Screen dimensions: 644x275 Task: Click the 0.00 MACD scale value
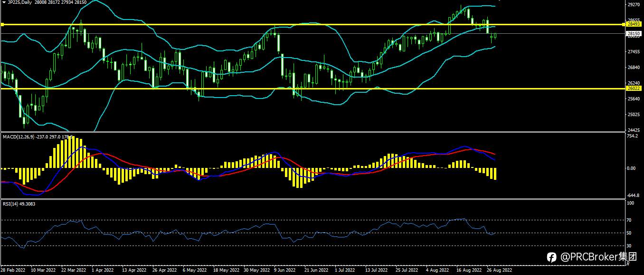pyautogui.click(x=632, y=168)
